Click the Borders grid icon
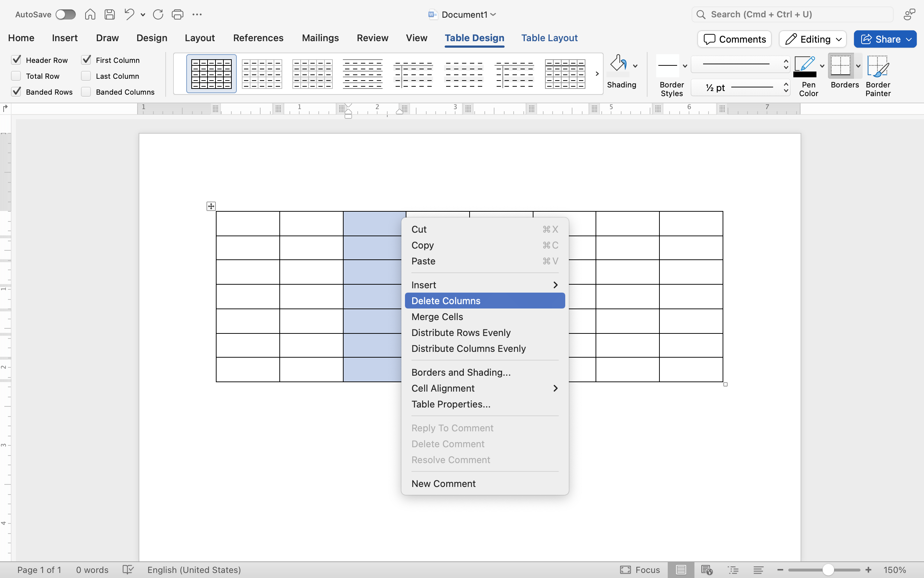 pos(840,66)
